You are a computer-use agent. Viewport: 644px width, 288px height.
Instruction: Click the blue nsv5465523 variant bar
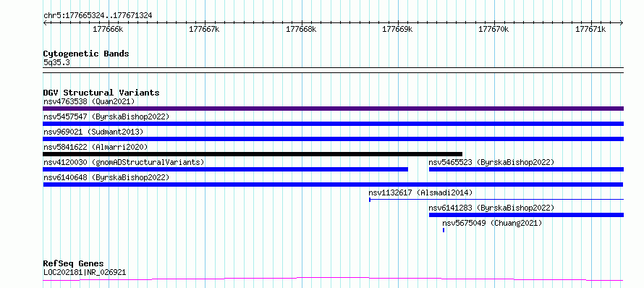526,169
